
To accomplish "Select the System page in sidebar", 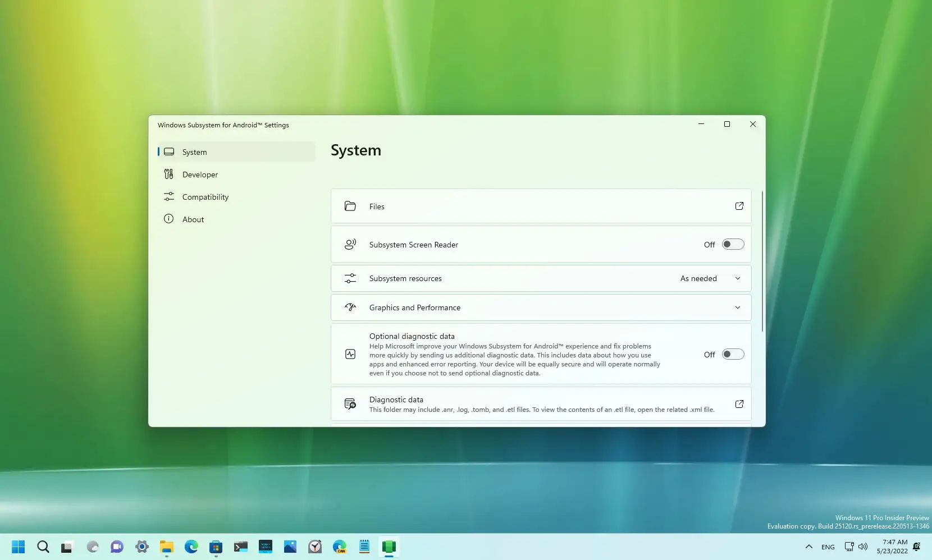I will (195, 152).
